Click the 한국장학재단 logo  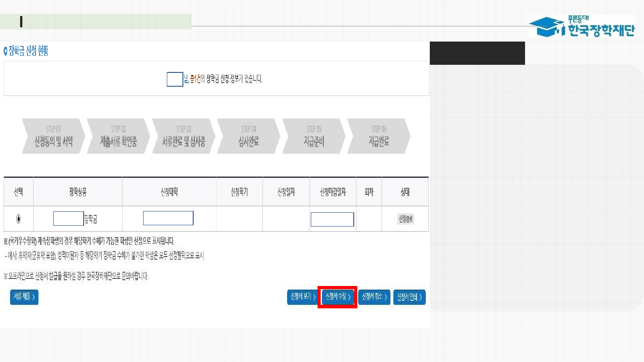tap(581, 26)
